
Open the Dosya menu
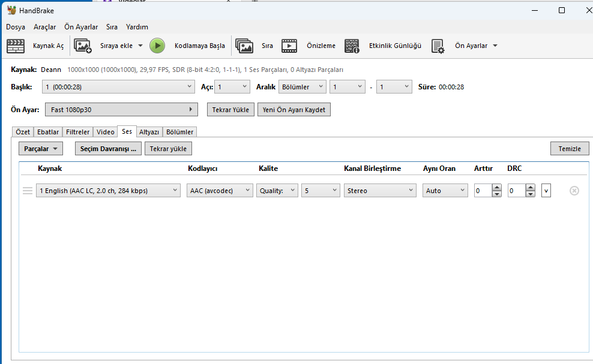(x=16, y=27)
